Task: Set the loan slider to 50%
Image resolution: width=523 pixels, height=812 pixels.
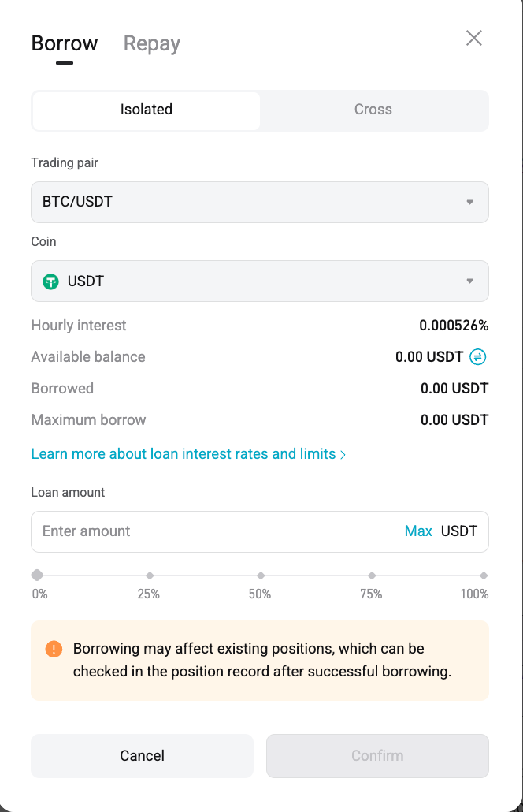Action: pos(260,576)
